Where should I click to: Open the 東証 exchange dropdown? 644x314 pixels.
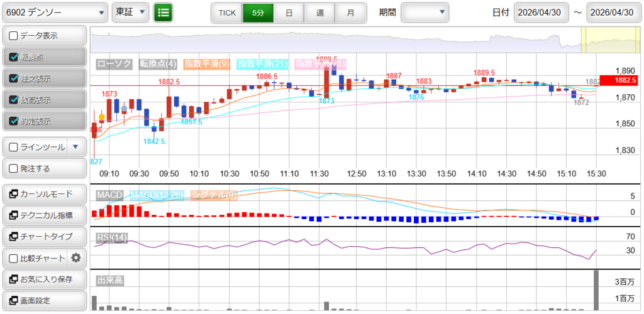click(x=130, y=13)
